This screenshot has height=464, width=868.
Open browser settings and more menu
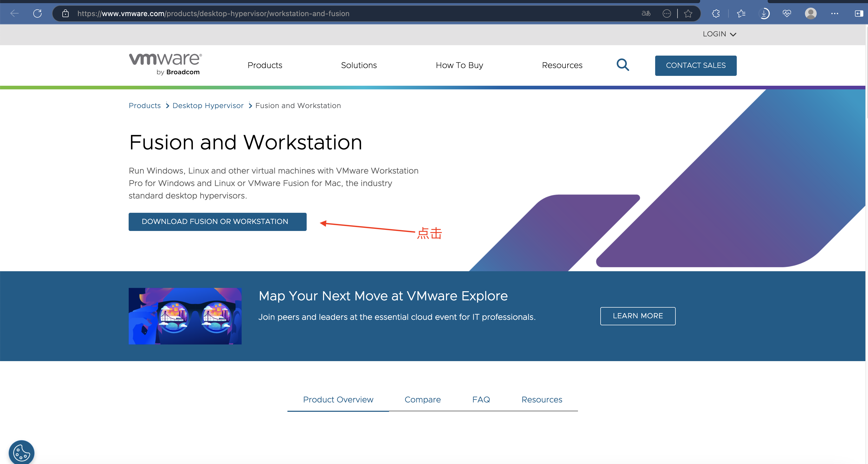(835, 14)
